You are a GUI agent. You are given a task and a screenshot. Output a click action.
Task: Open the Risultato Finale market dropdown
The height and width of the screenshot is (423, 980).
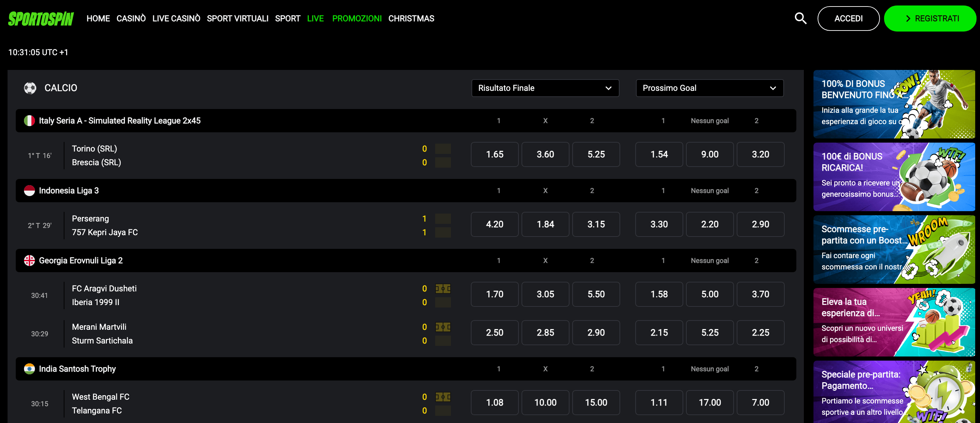pyautogui.click(x=545, y=88)
